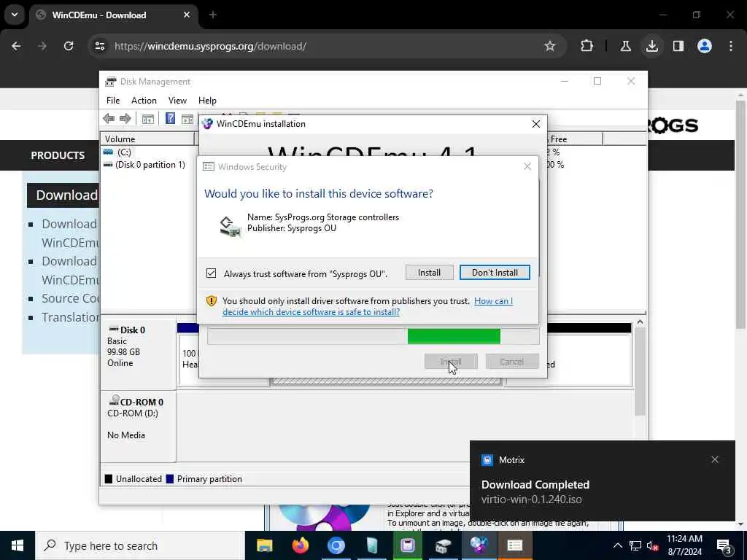Expand the hidden system tray icons chevron
This screenshot has height=560, width=747.
[x=617, y=545]
